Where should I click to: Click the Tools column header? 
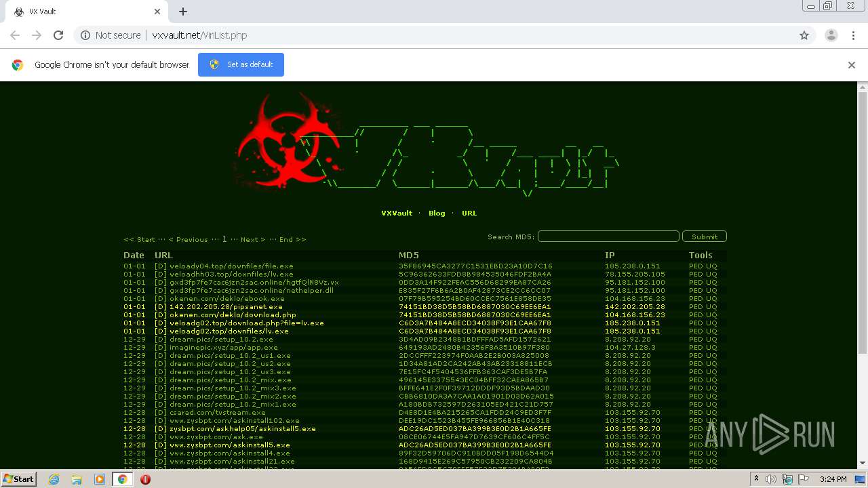coord(701,256)
